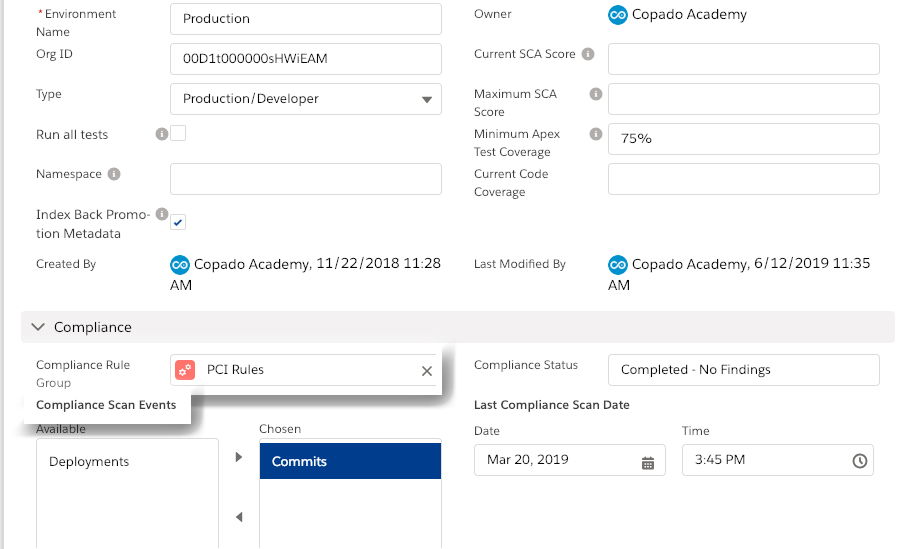Select Commits in Chosen list
This screenshot has width=909, height=549.
(x=350, y=461)
